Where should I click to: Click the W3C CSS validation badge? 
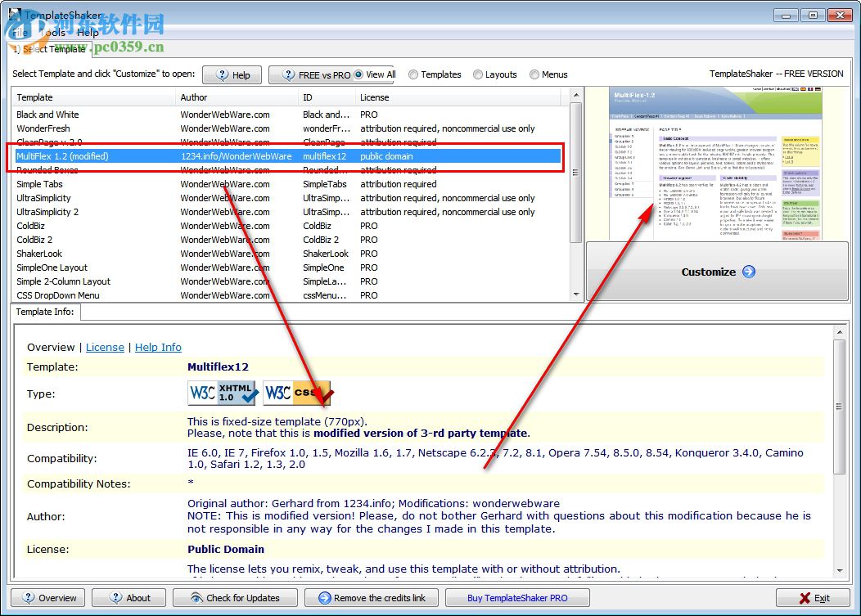297,393
